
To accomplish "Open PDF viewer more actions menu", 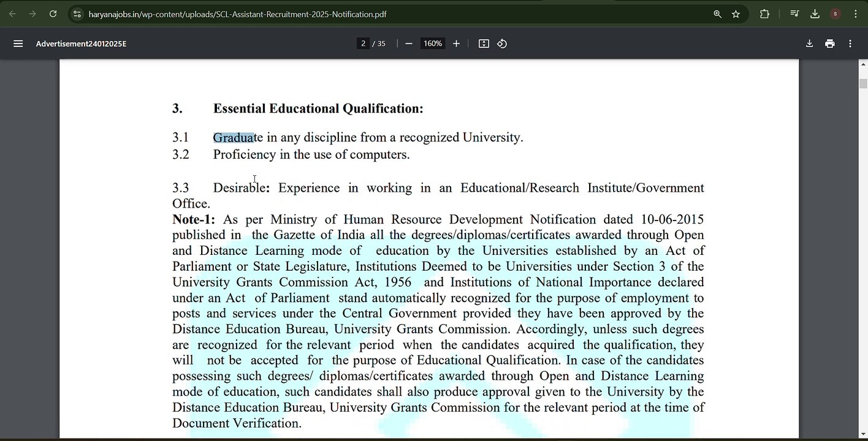I will [x=850, y=43].
